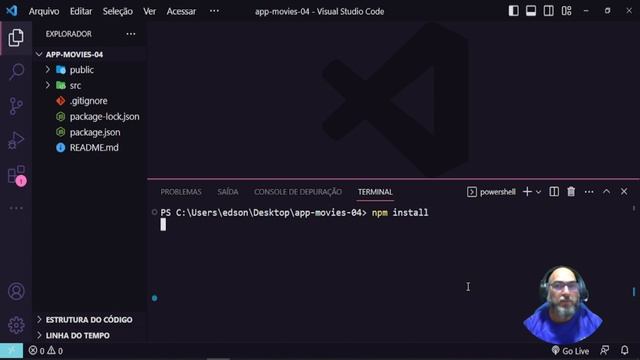
Task: Open the Manage gear settings icon
Action: [x=16, y=325]
